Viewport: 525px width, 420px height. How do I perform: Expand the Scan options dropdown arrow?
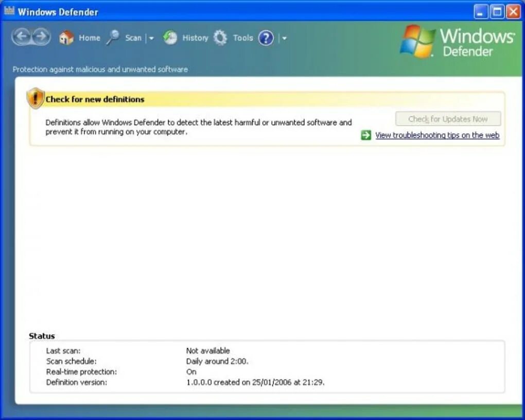pyautogui.click(x=151, y=38)
